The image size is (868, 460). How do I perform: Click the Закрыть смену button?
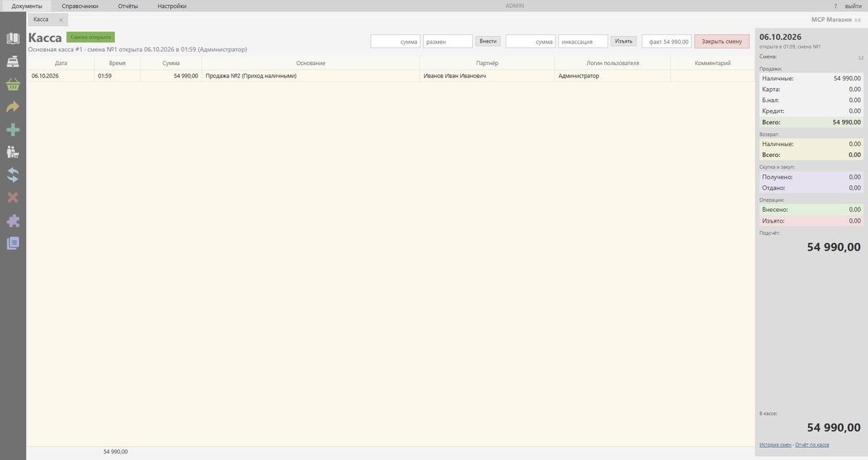722,41
